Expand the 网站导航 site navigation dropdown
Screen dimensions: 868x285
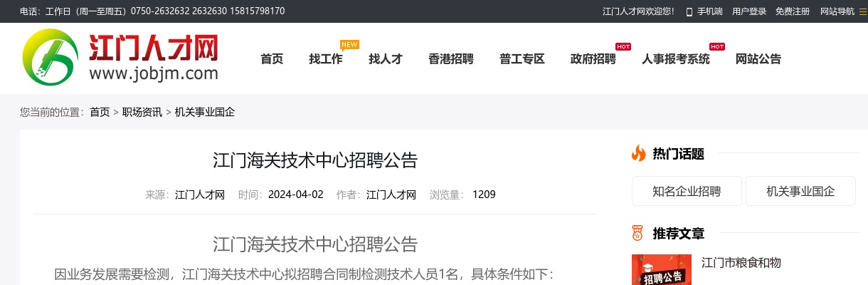pos(837,11)
